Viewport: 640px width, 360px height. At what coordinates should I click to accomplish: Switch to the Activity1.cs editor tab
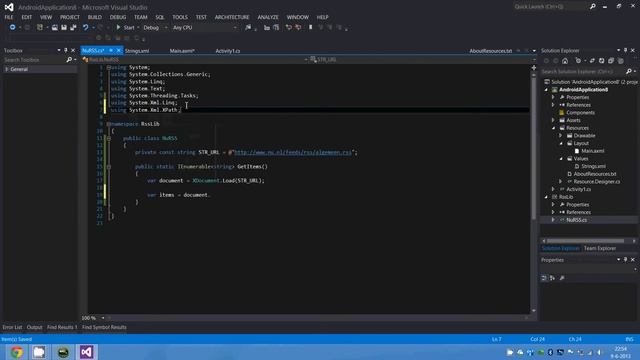(x=228, y=51)
